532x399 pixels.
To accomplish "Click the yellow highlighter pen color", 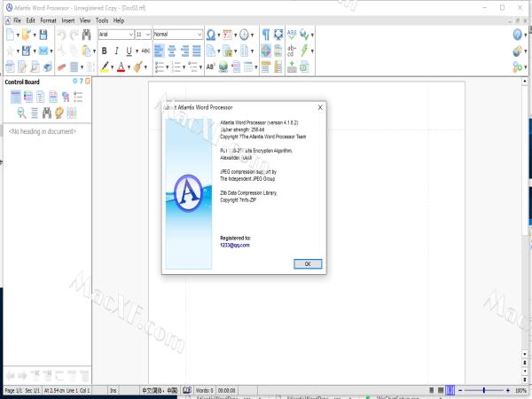I will point(104,66).
